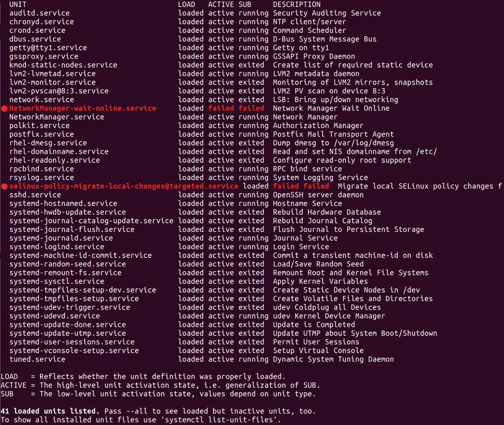The width and height of the screenshot is (504, 425).
Task: Click the firewall-free polkit.service unit name
Action: click(39, 126)
